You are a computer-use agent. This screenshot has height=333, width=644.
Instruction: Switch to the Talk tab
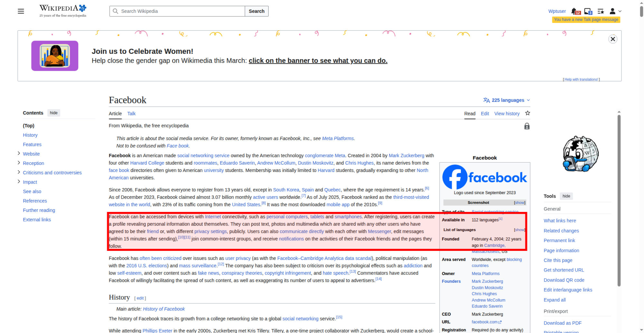[131, 113]
